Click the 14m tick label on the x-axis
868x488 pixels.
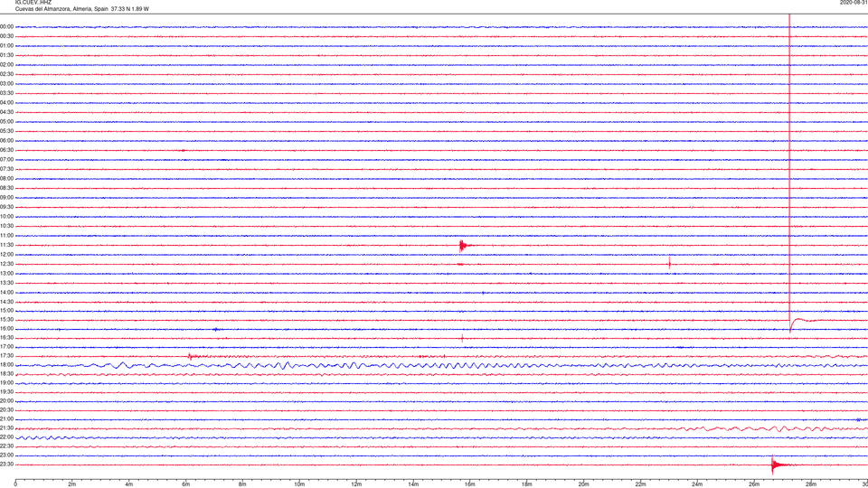pyautogui.click(x=413, y=484)
